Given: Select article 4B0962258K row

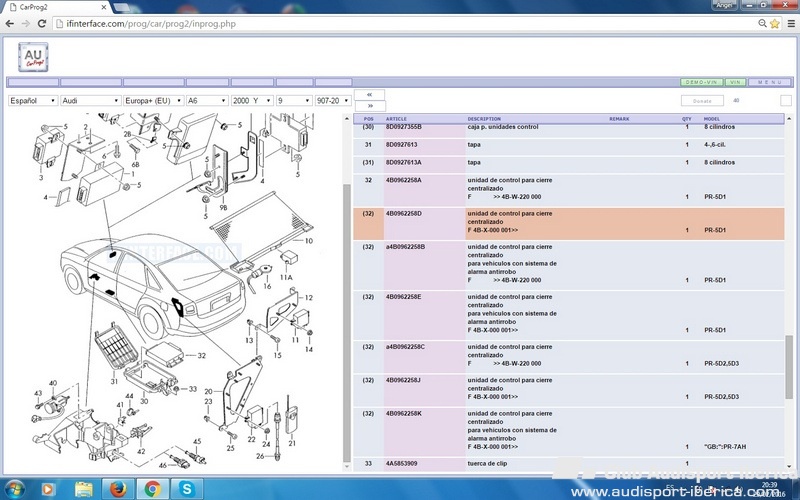Looking at the screenshot, I should [x=568, y=432].
